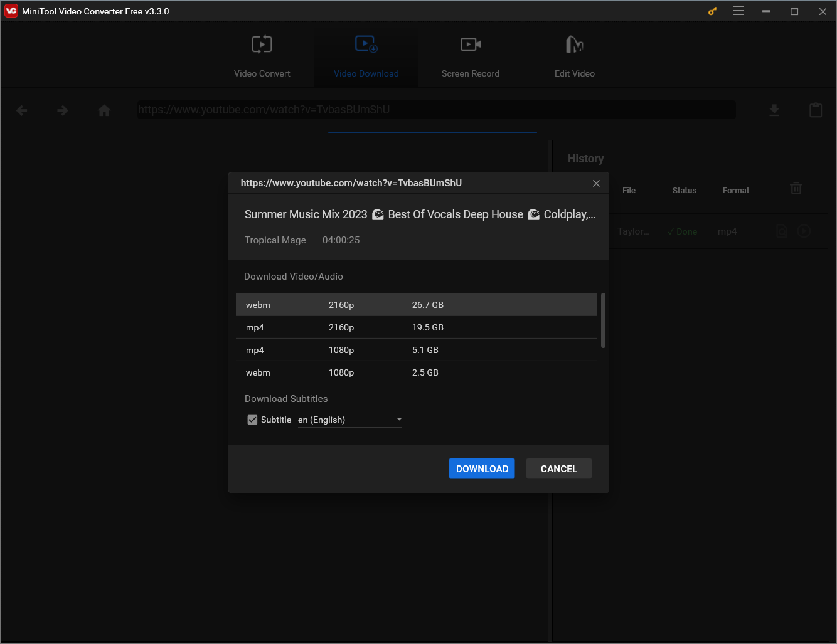Screen dimensions: 837x644
Task: Click the Download Video/Audio label
Action: pyautogui.click(x=294, y=277)
